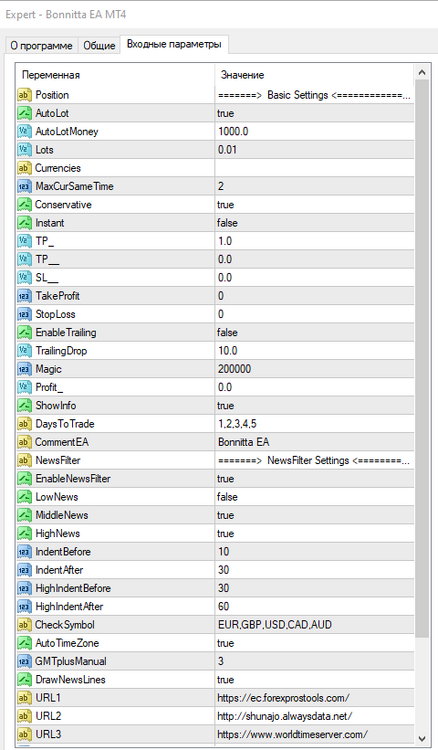Select the HighIndentAfter variable name
438x750 pixels.
click(x=69, y=607)
